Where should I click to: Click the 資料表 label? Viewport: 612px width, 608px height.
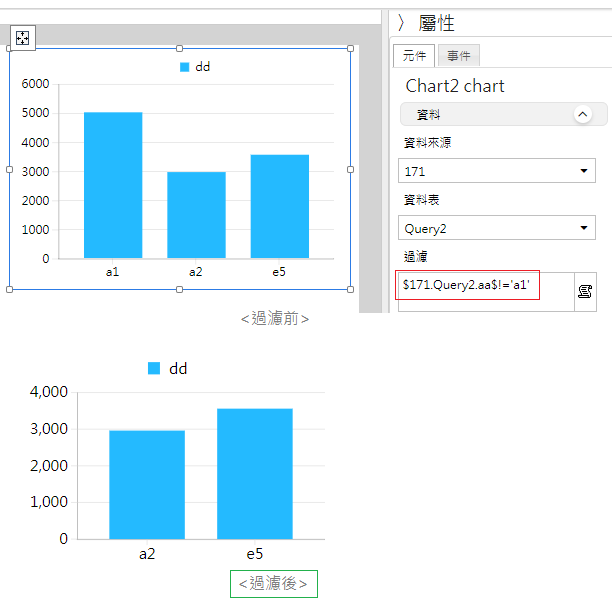tap(421, 200)
